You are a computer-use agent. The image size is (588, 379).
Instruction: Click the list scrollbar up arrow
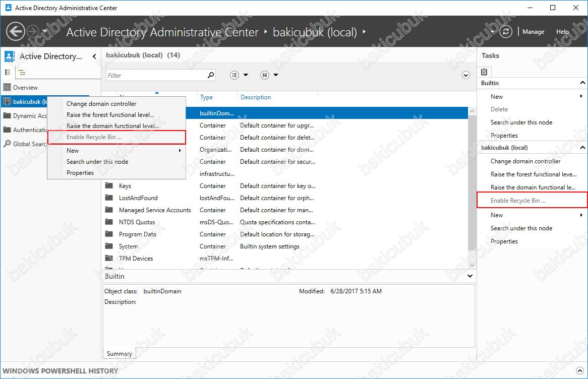pyautogui.click(x=472, y=111)
